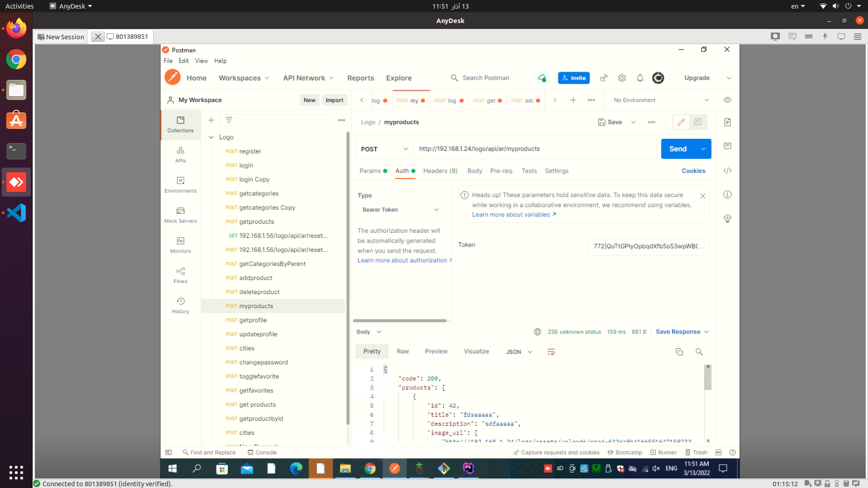Image resolution: width=868 pixels, height=488 pixels.
Task: Open the HTTP method POST dropdown
Action: (384, 149)
